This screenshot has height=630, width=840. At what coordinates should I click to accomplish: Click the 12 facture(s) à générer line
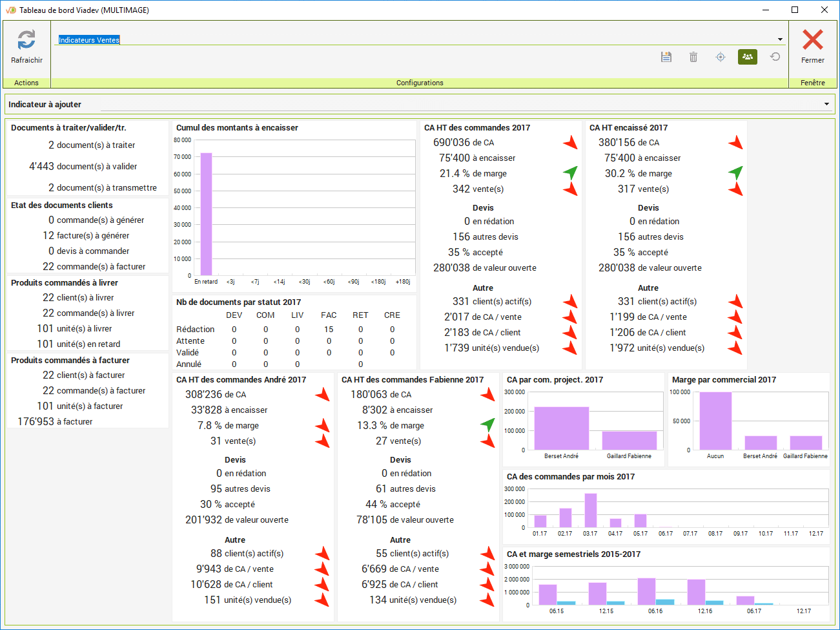point(86,235)
